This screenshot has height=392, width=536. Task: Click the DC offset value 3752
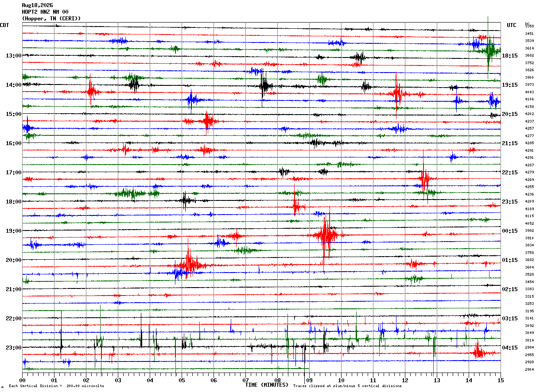[529, 63]
